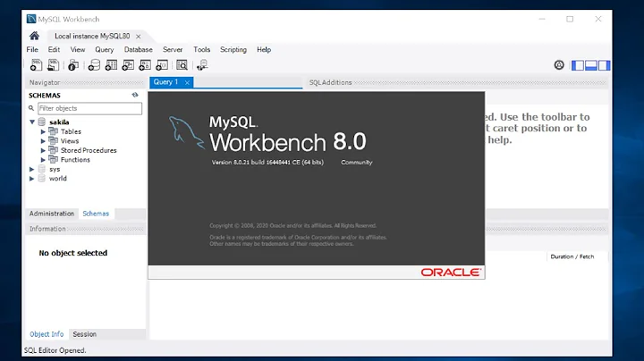Expand Tables under sakila

(x=43, y=131)
